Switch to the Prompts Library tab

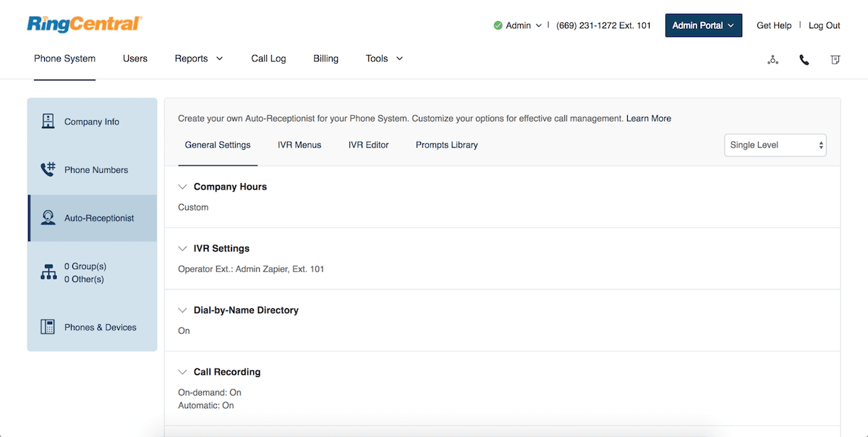[x=446, y=145]
